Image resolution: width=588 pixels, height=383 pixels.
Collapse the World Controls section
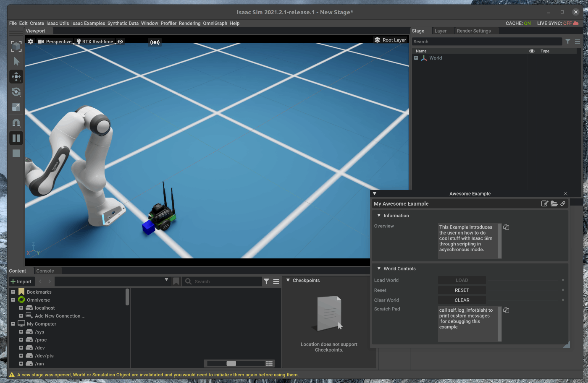pos(379,268)
